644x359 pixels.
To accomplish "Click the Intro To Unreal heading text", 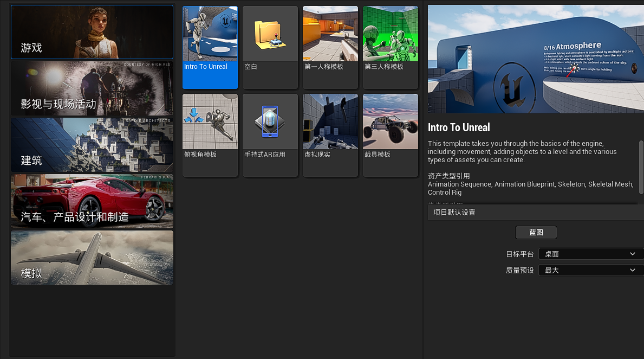I will point(459,127).
